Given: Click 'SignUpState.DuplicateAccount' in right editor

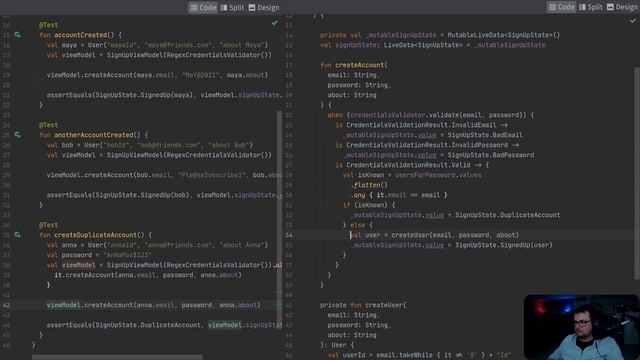Looking at the screenshot, I should point(507,215).
